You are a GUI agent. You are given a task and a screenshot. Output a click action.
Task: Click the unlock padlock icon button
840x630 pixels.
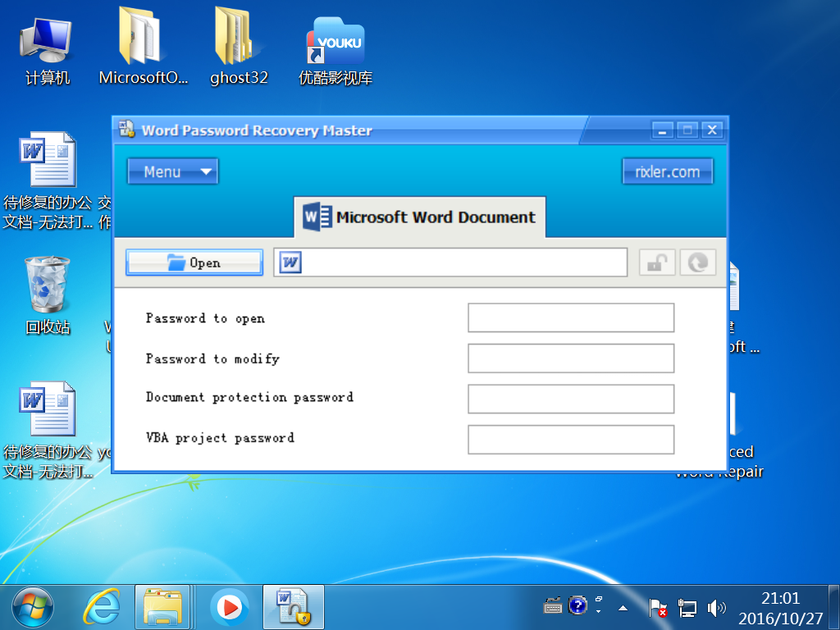click(x=657, y=262)
